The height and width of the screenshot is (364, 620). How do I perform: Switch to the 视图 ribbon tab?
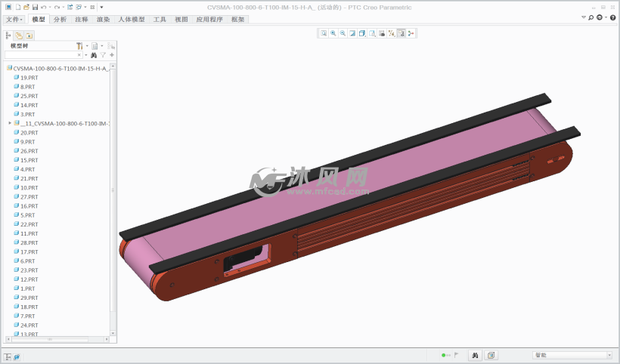point(181,20)
